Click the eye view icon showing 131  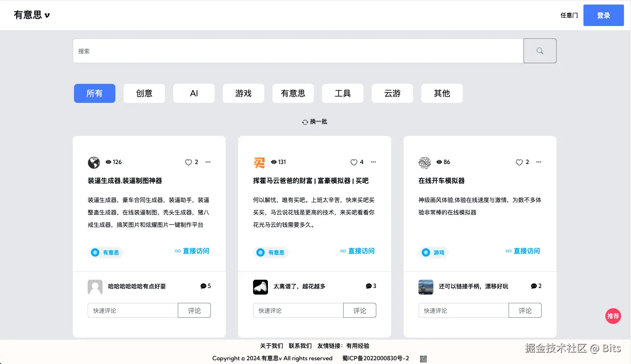[x=273, y=162]
